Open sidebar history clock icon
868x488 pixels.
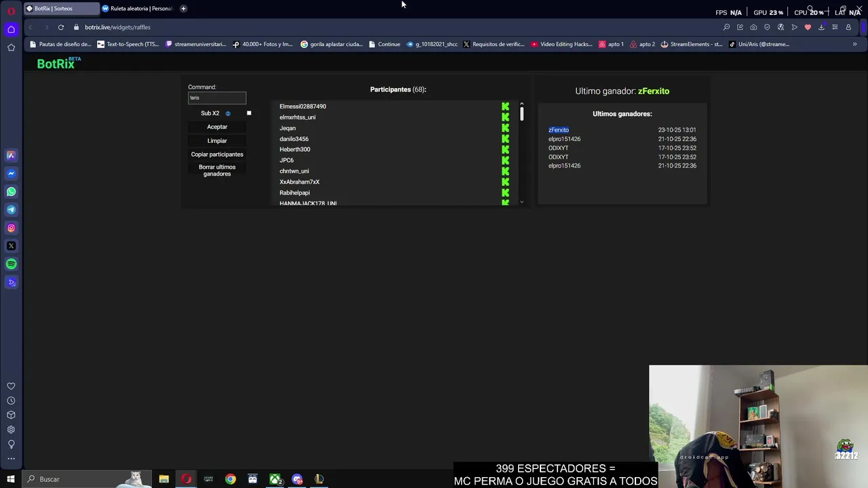(11, 401)
